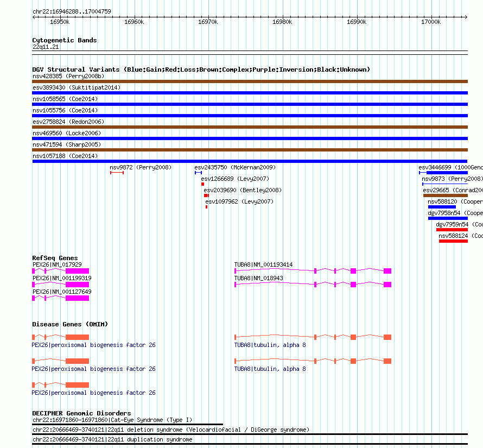This screenshot has height=448, width=483.
Task: Click the red nsv9872 (Perry2008) loss marker
Action: [x=117, y=173]
